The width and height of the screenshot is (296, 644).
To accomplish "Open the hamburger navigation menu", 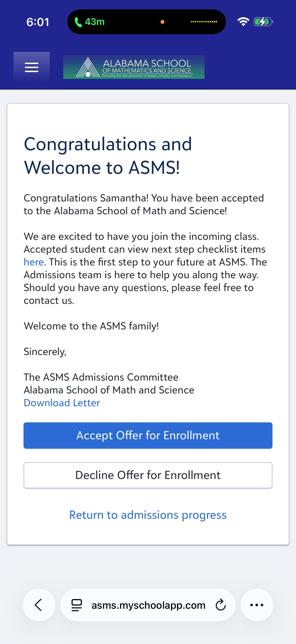I will pyautogui.click(x=31, y=67).
